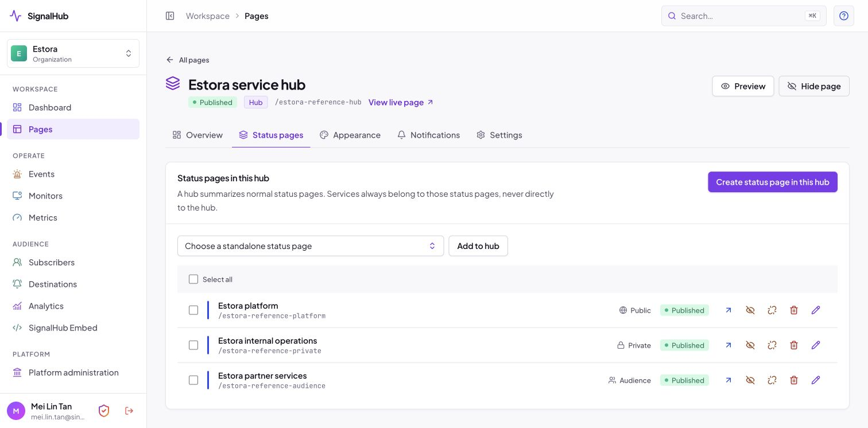
Task: Click the Pages breadcrumb
Action: click(x=257, y=16)
